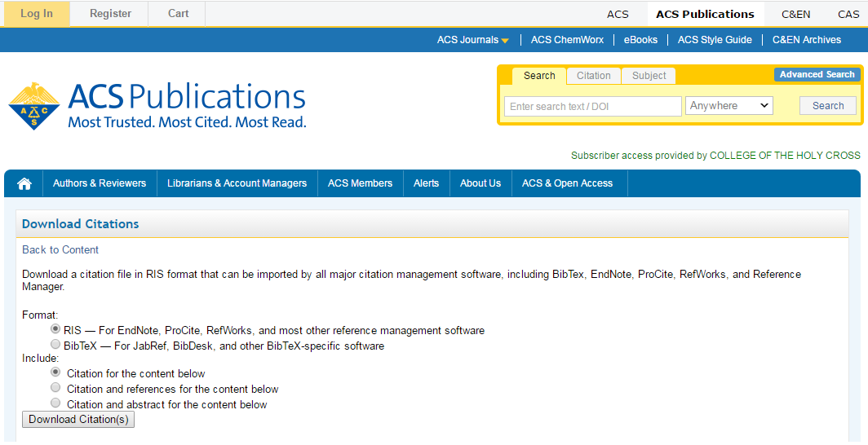Open the CAS site link

coord(848,15)
